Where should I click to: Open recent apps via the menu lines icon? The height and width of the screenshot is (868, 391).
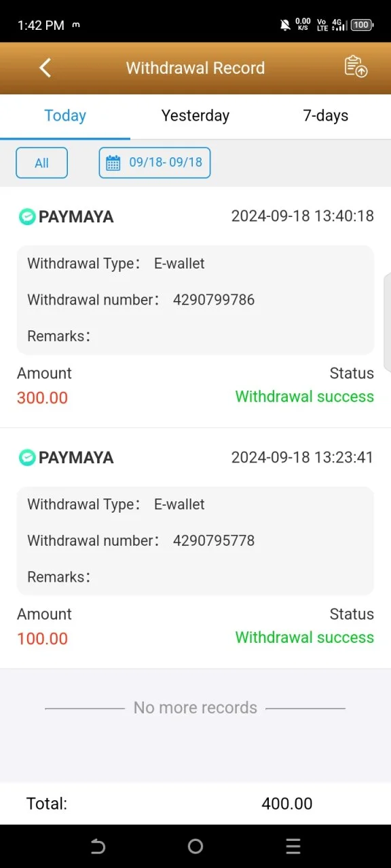coord(293,846)
